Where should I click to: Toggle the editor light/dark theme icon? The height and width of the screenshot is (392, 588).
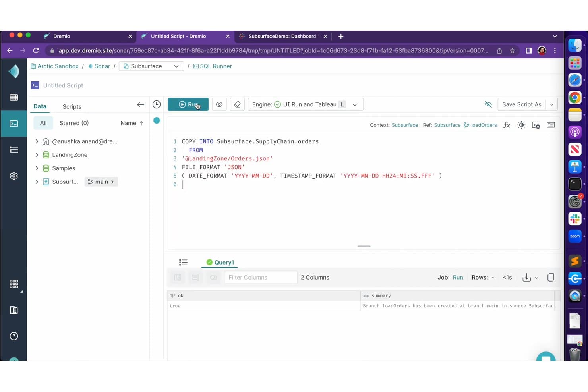[x=521, y=125]
